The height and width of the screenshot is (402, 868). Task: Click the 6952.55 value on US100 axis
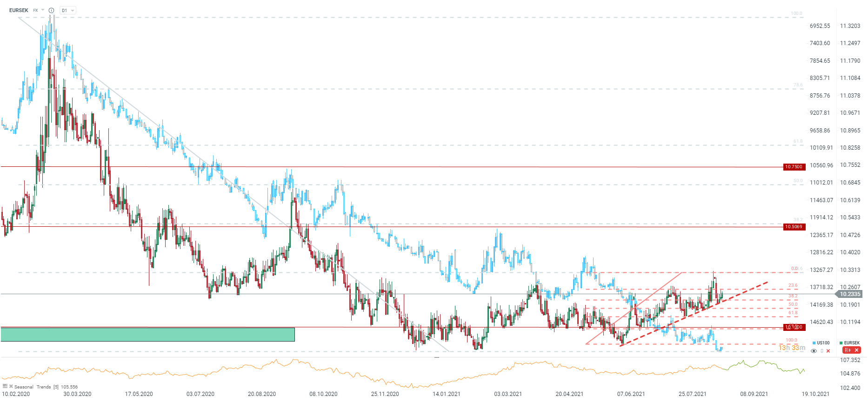[x=820, y=26]
